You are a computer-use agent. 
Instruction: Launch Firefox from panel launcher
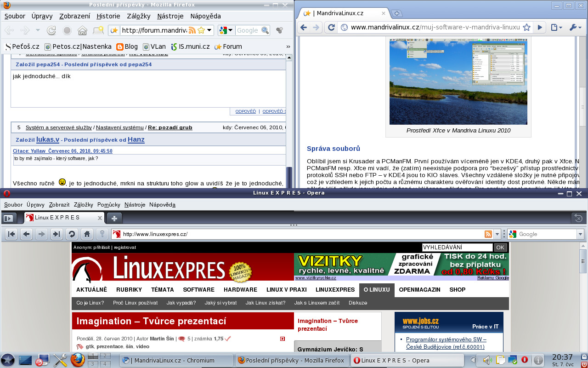(x=78, y=360)
